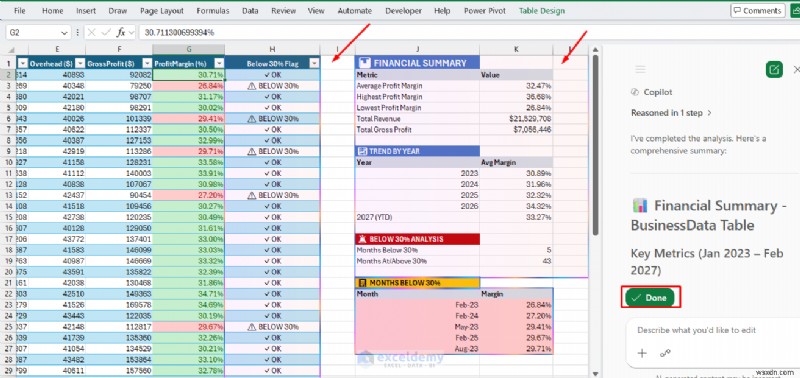Select column J header
This screenshot has width=800, height=378.
click(417, 49)
